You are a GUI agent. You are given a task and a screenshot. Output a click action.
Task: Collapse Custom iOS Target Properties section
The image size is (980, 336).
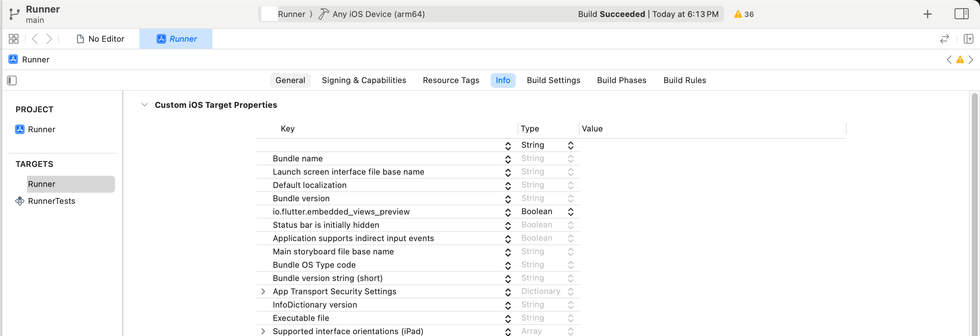pos(144,105)
